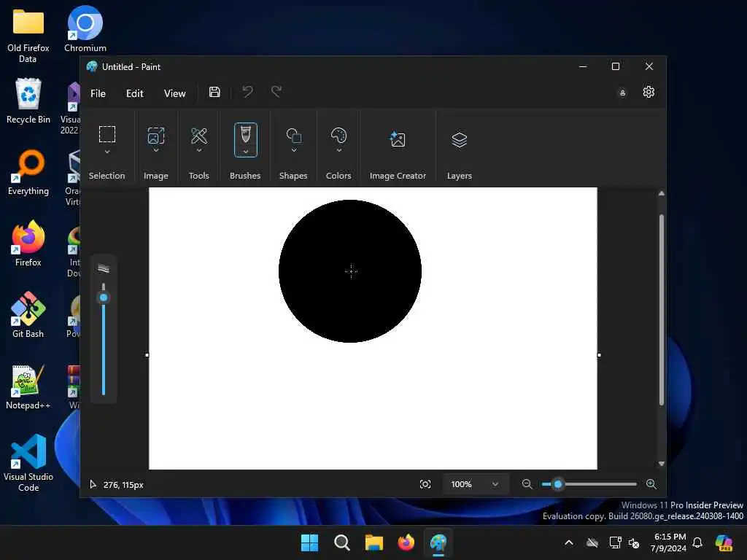
Task: Click the zoom in magnifier
Action: [x=651, y=484]
